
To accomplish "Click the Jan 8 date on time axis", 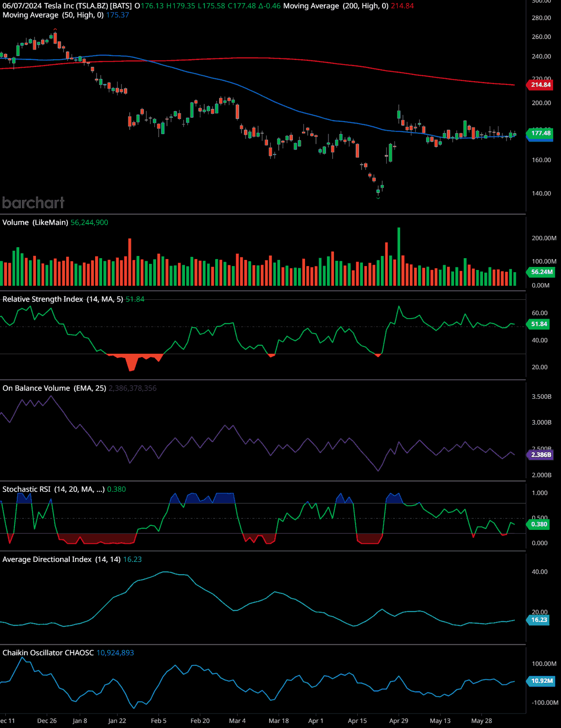I will 80,721.
